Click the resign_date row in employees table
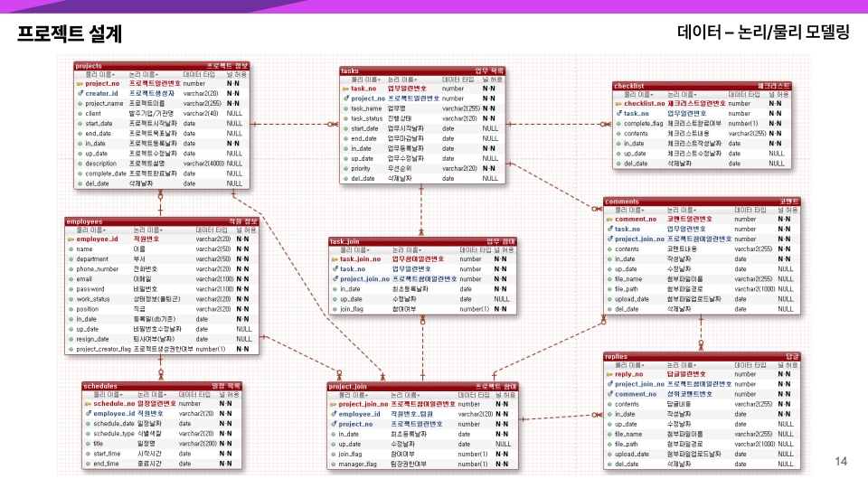The width and height of the screenshot is (868, 488). click(162, 339)
